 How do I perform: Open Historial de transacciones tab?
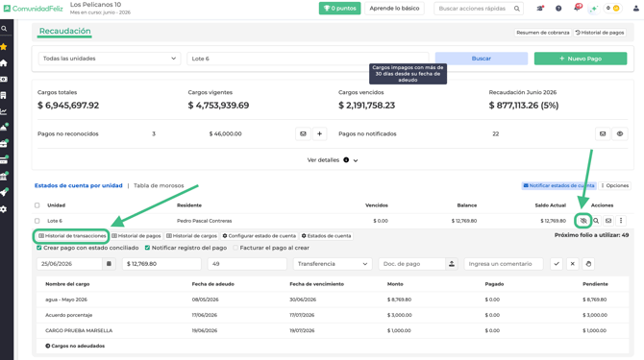[72, 236]
